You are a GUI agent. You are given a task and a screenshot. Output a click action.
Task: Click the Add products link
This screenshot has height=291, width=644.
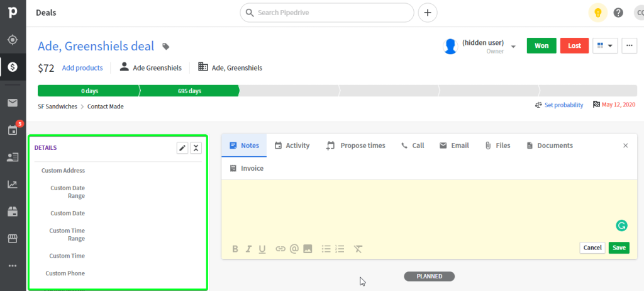(x=82, y=68)
